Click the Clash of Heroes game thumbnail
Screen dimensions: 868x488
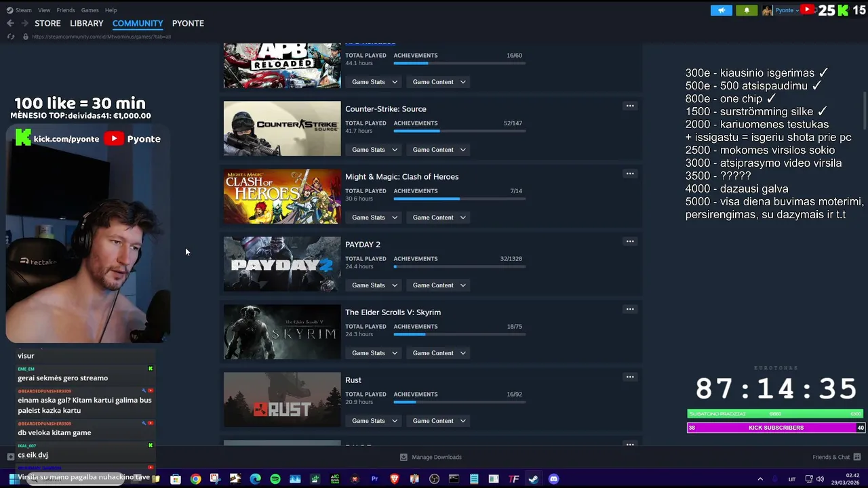282,197
